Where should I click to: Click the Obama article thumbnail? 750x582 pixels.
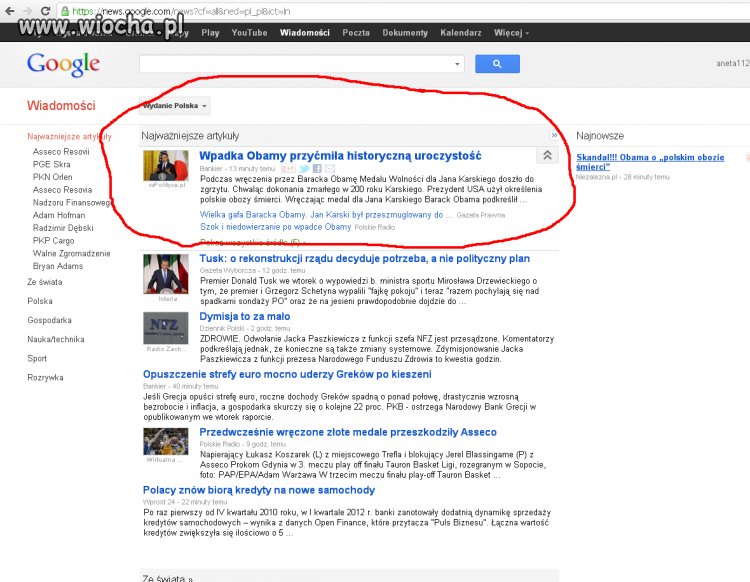click(165, 165)
